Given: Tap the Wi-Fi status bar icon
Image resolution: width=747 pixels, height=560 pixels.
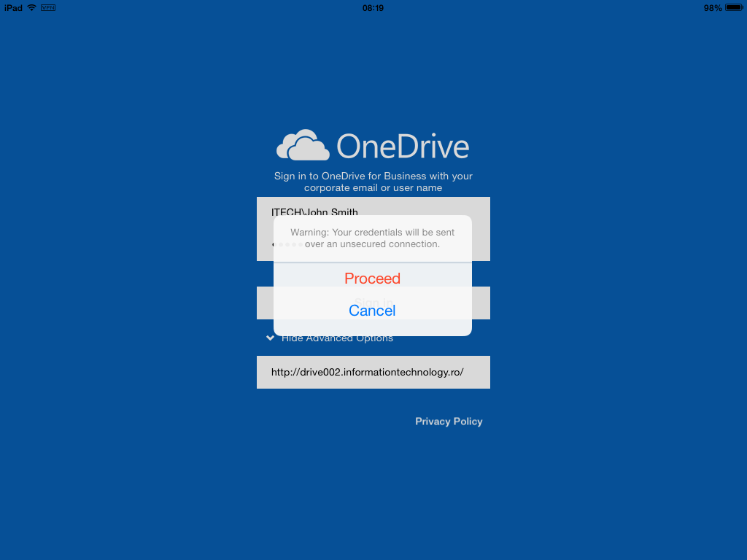Looking at the screenshot, I should (x=32, y=7).
